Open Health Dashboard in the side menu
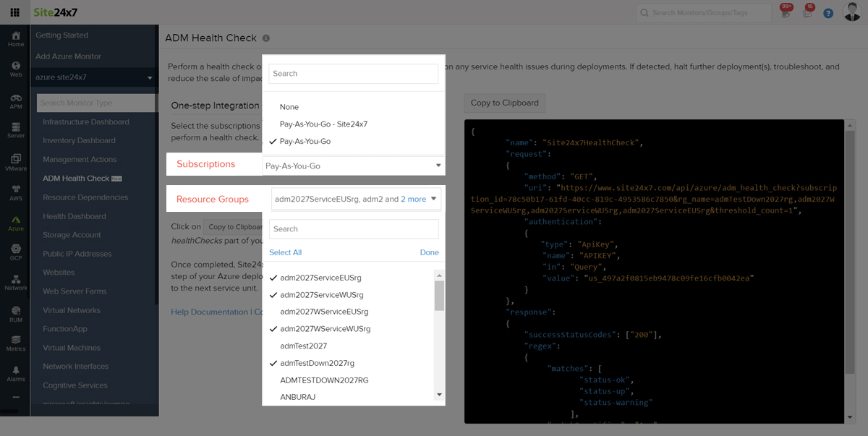The width and height of the screenshot is (868, 436). coord(74,216)
